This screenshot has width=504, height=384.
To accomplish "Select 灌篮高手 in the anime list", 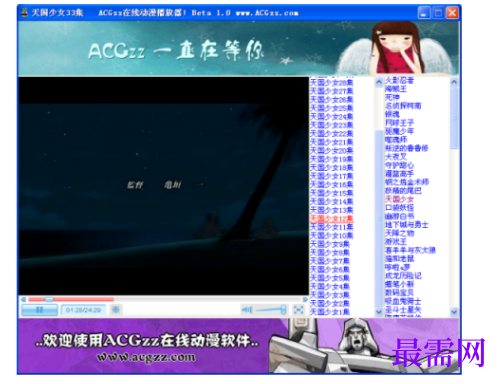I will (400, 174).
